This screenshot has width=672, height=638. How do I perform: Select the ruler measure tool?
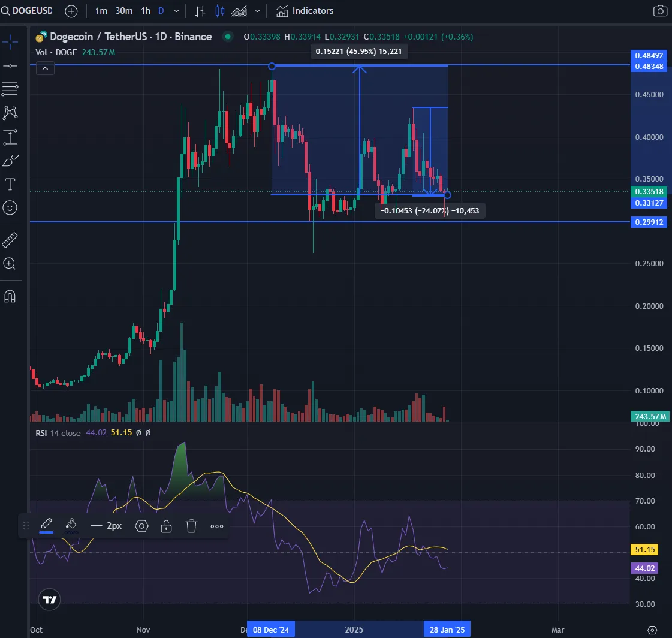click(x=10, y=240)
